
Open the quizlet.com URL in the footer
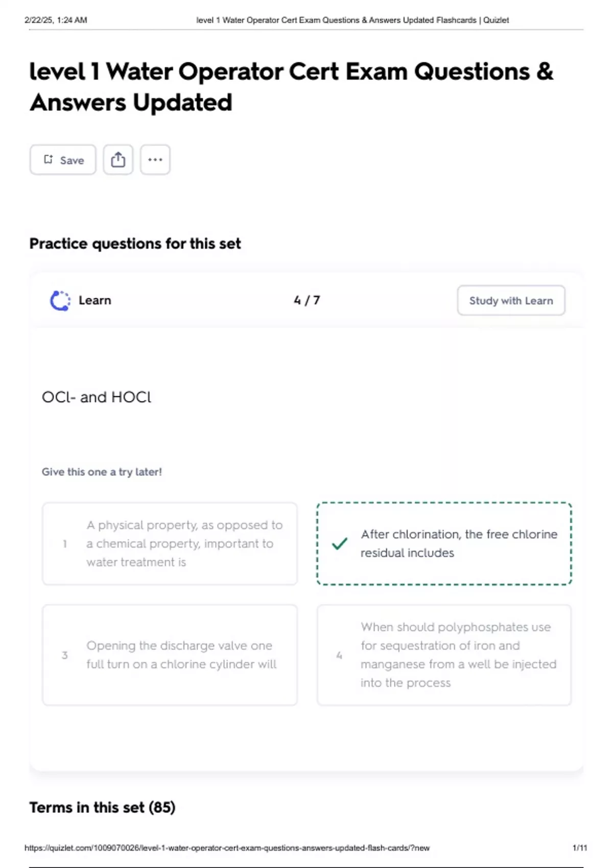coord(227,848)
